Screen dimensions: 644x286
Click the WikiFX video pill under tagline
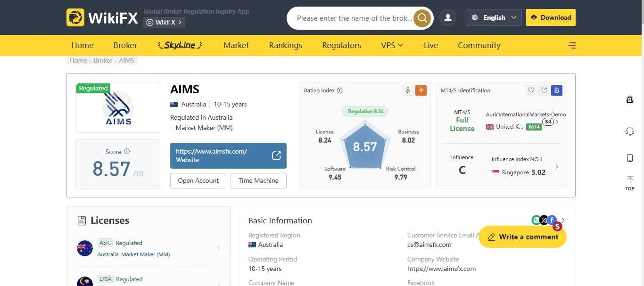(x=164, y=22)
